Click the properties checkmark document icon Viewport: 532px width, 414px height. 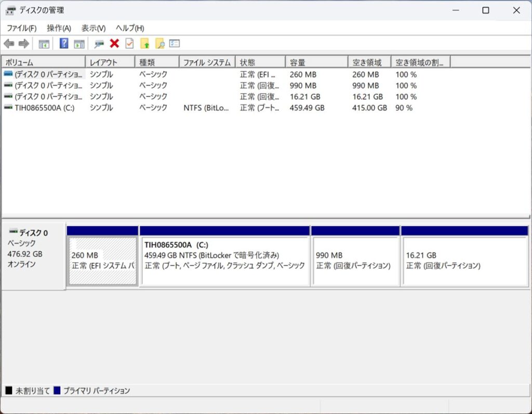[129, 44]
